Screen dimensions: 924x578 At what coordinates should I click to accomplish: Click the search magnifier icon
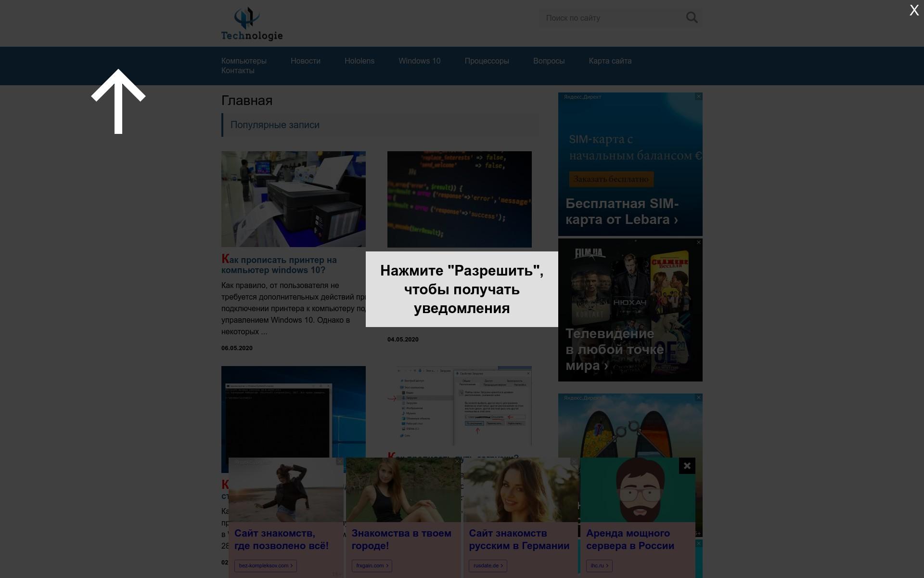pos(692,18)
